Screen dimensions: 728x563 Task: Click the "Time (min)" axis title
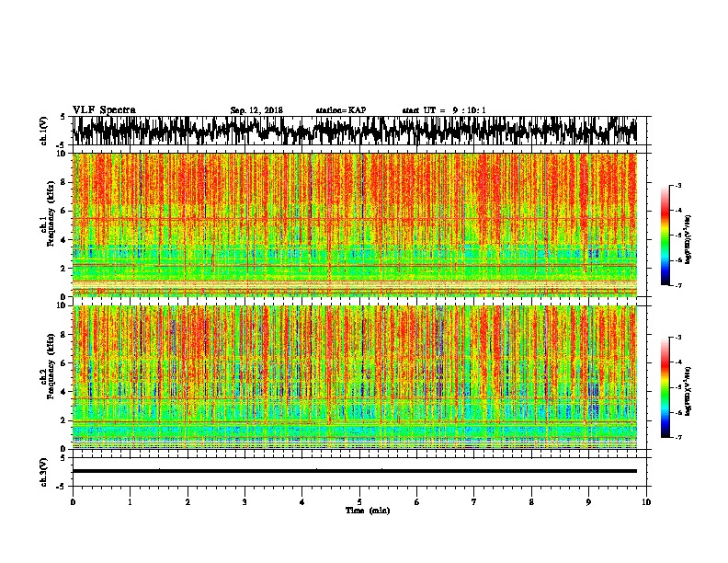(x=368, y=511)
